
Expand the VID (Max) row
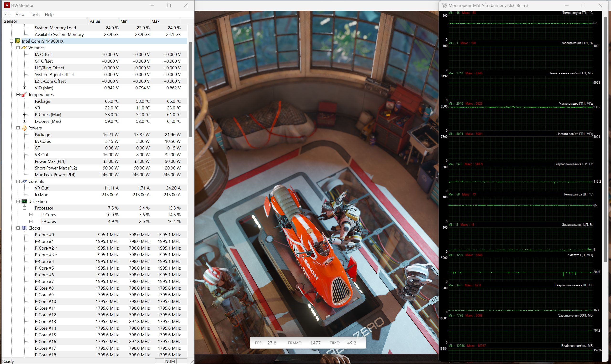pos(24,88)
